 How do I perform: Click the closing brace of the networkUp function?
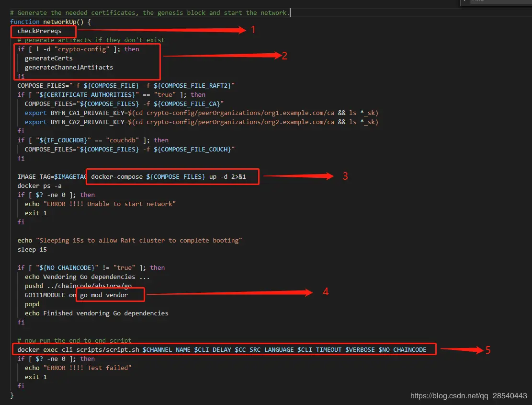click(x=12, y=395)
